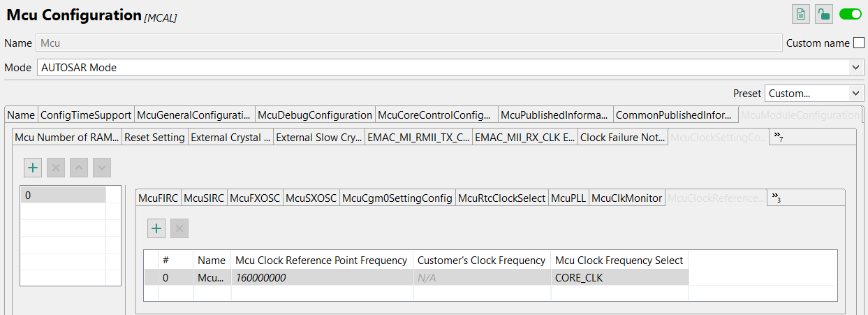Show the 7 hidden tabs overflow chevron
Viewport: 868px width, 315px height.
pos(777,138)
